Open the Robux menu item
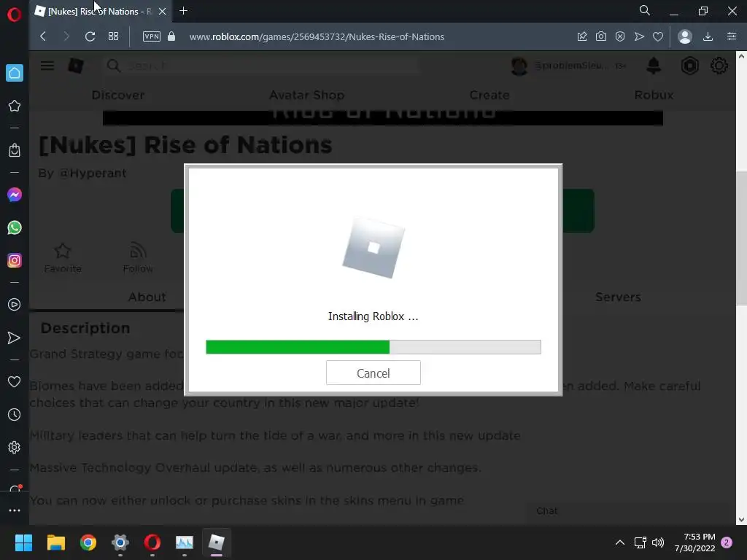 pos(654,96)
